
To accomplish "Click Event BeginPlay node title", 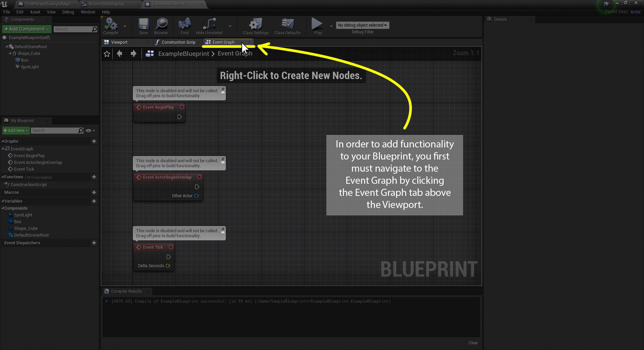I will coord(158,107).
